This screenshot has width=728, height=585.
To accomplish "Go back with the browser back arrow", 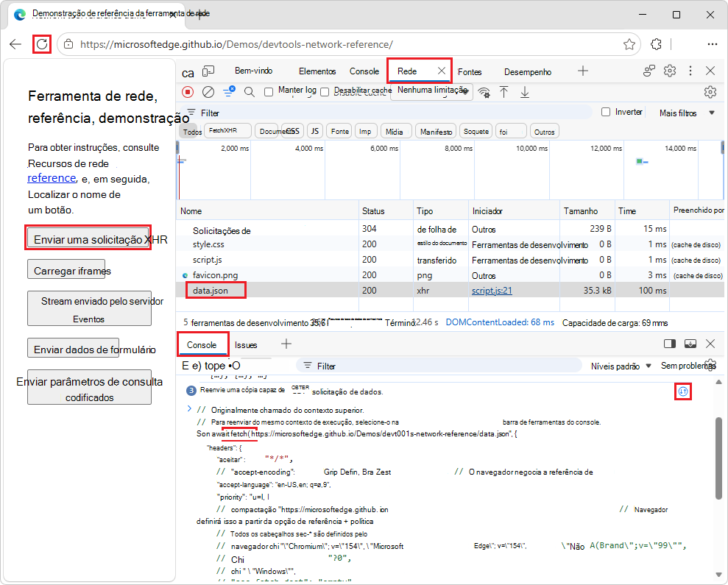I will 15,44.
